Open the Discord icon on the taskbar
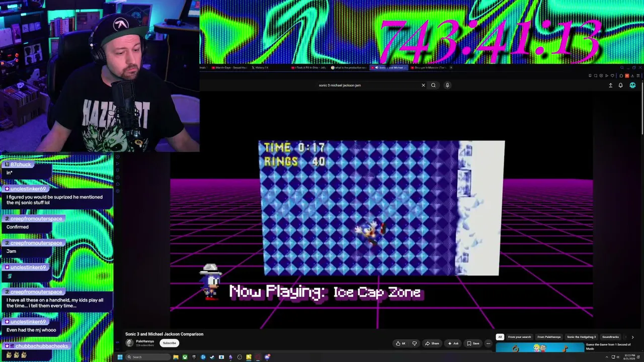This screenshot has width=644, height=362. pyautogui.click(x=267, y=357)
